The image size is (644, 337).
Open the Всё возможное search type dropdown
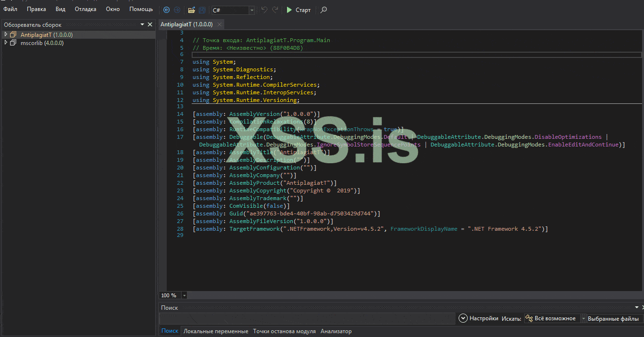point(583,318)
